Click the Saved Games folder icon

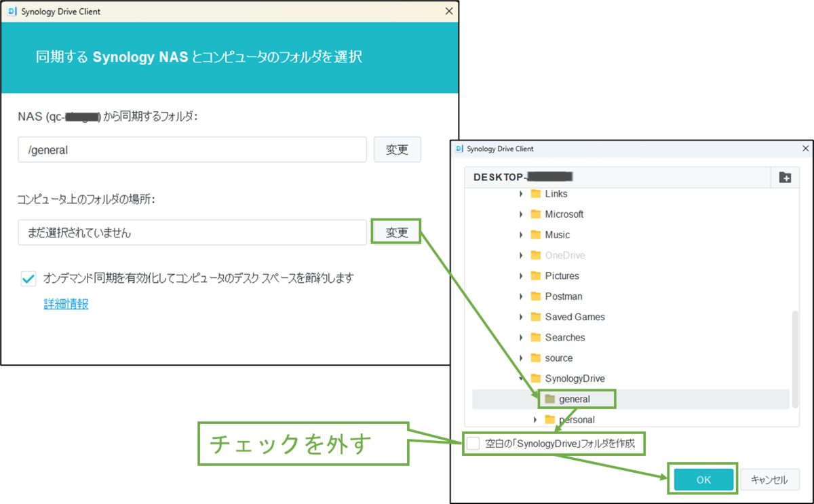pos(535,317)
